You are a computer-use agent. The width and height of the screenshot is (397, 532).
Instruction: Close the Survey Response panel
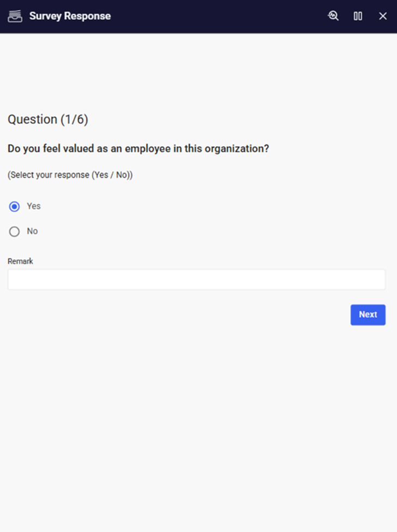[383, 16]
